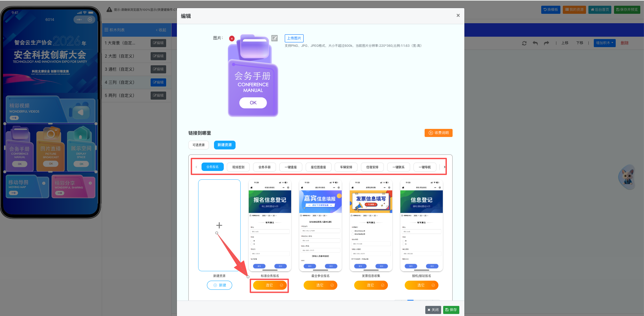This screenshot has width=644, height=316.
Task: Click the blank 新建资源 plus card
Action: click(219, 225)
